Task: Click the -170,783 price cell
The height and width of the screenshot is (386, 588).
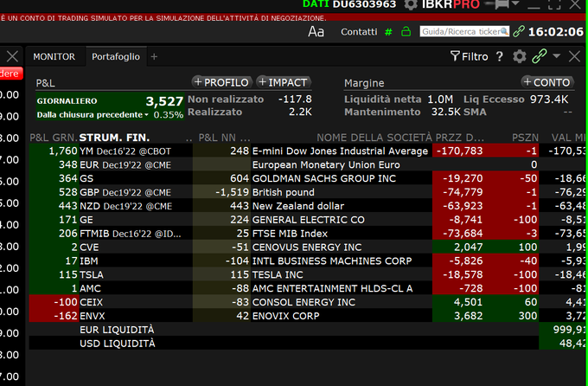Action: (x=460, y=151)
